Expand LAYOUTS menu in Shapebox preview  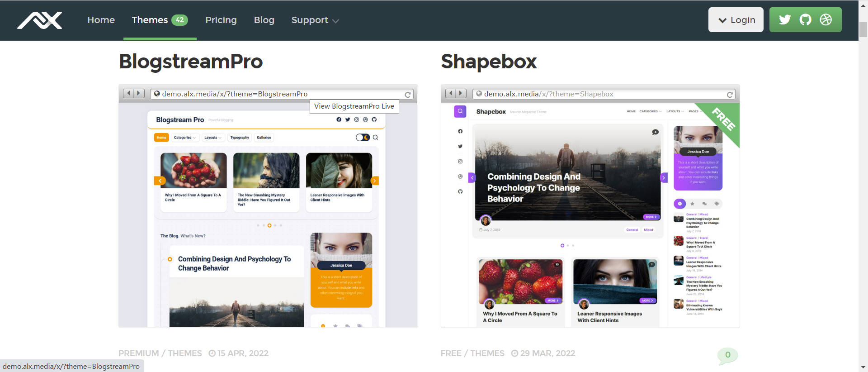675,111
